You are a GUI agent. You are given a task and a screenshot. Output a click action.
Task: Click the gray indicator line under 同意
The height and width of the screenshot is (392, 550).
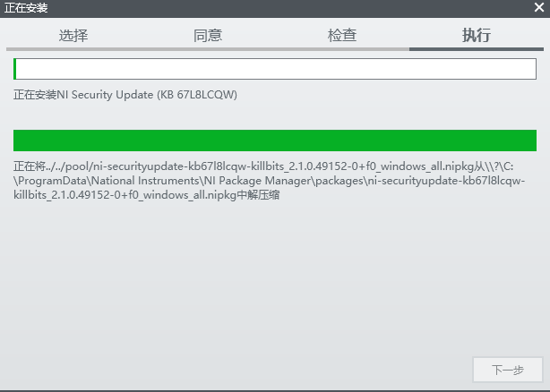[x=208, y=49]
